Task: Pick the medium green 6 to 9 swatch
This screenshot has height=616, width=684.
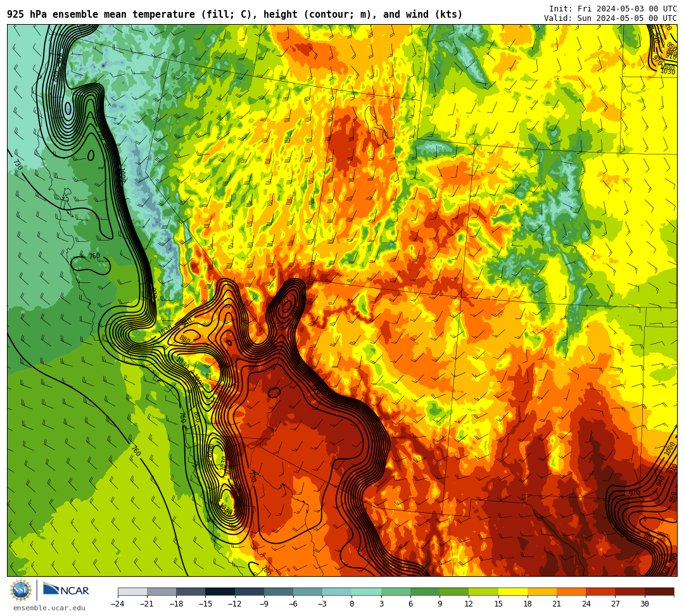Action: coord(426,591)
